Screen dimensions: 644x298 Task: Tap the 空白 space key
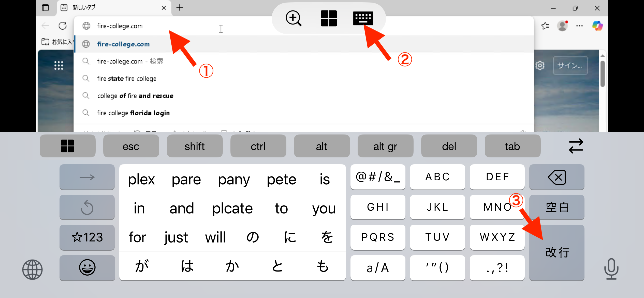557,207
